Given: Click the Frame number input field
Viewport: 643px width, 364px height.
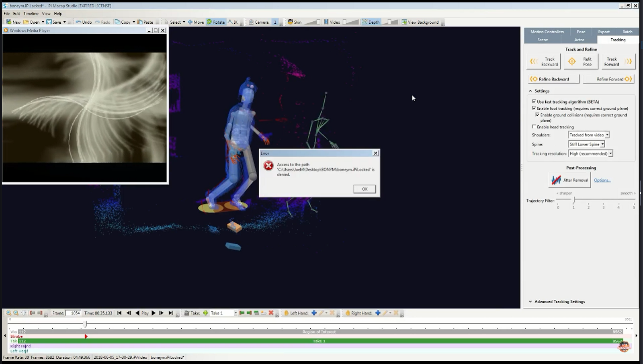Looking at the screenshot, I should coord(74,313).
